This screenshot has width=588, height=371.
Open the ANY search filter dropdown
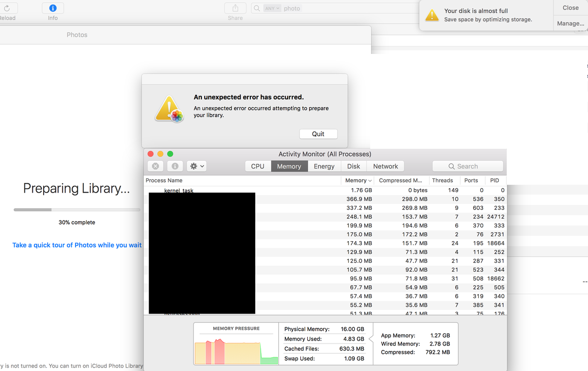[272, 8]
